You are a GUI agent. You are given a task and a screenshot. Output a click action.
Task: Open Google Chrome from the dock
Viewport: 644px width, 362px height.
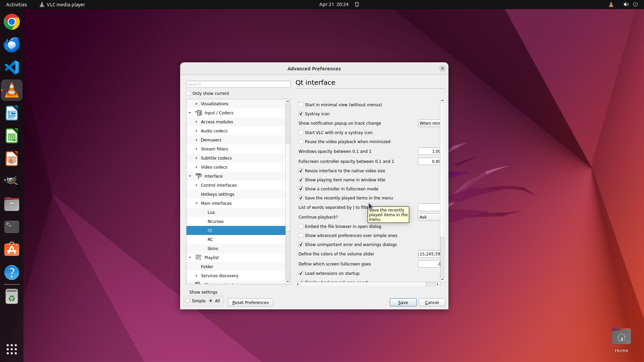(x=12, y=22)
